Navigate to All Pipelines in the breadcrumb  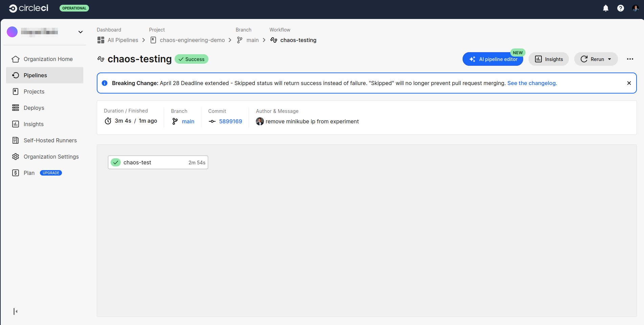point(123,40)
